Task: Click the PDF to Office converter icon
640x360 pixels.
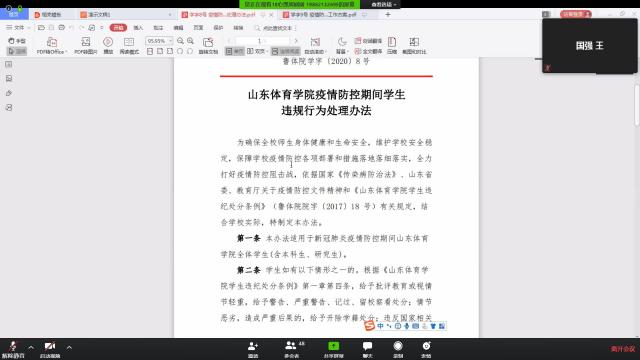Action: pyautogui.click(x=51, y=45)
